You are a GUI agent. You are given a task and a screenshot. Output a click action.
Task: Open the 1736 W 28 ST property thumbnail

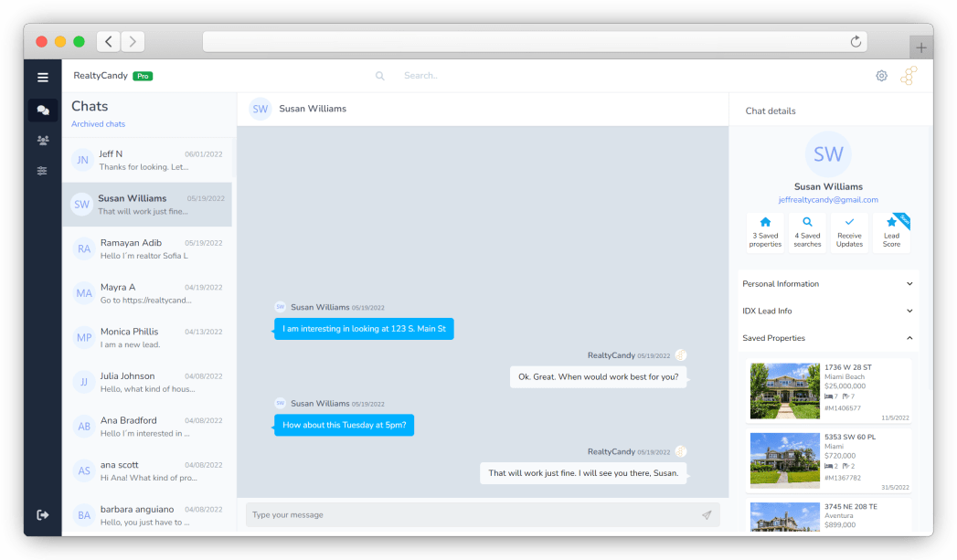[784, 391]
